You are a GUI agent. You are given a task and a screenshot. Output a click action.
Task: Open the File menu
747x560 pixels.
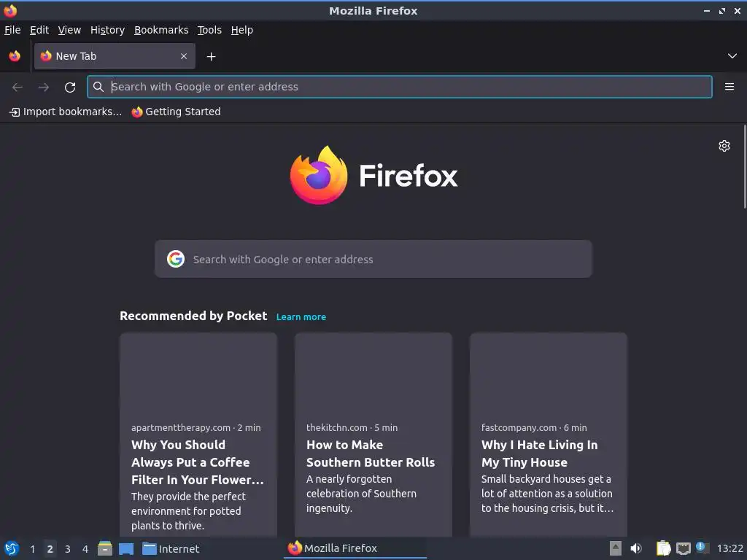click(12, 30)
